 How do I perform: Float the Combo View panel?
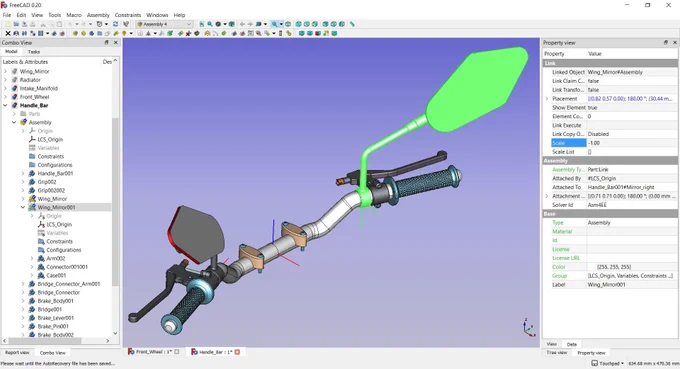tap(107, 42)
